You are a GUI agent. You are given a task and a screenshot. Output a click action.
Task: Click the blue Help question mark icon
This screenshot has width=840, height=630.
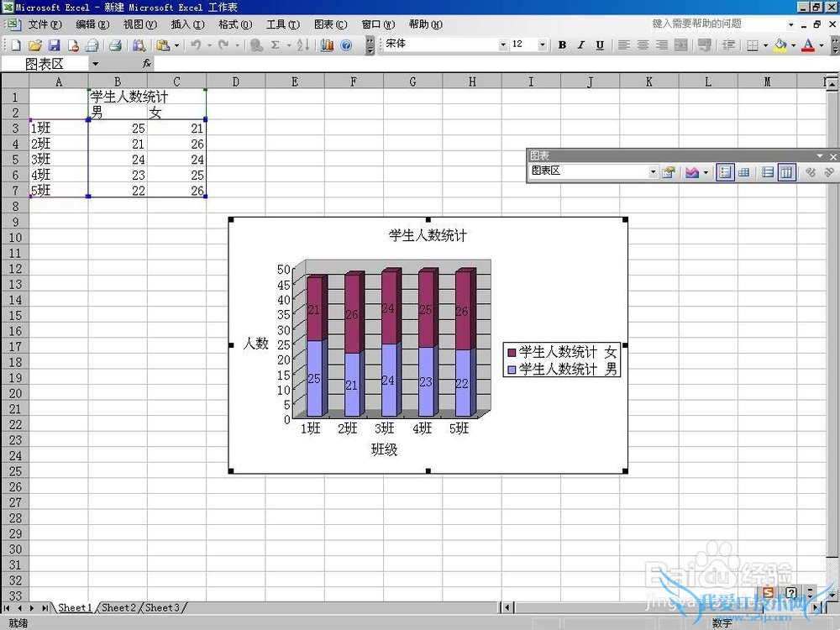[347, 45]
